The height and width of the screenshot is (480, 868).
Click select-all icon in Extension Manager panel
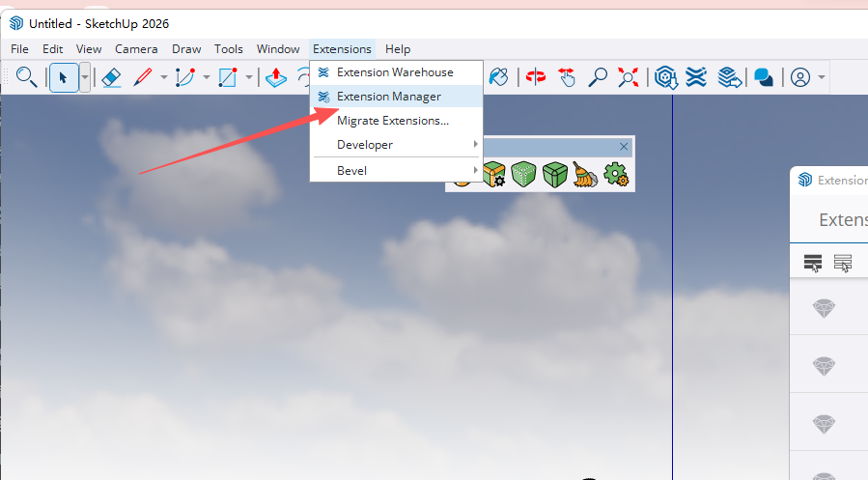[x=813, y=263]
